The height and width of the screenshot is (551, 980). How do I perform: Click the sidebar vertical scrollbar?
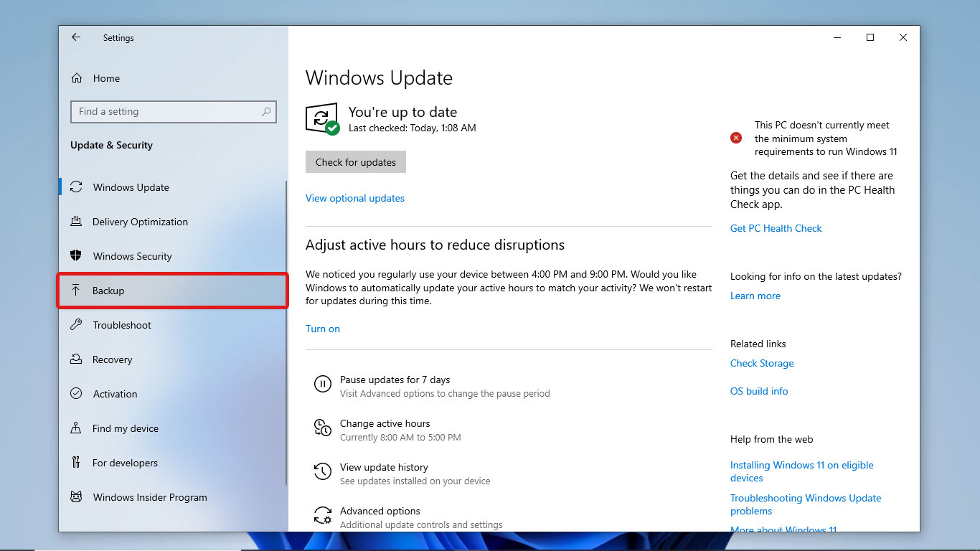pos(286,333)
